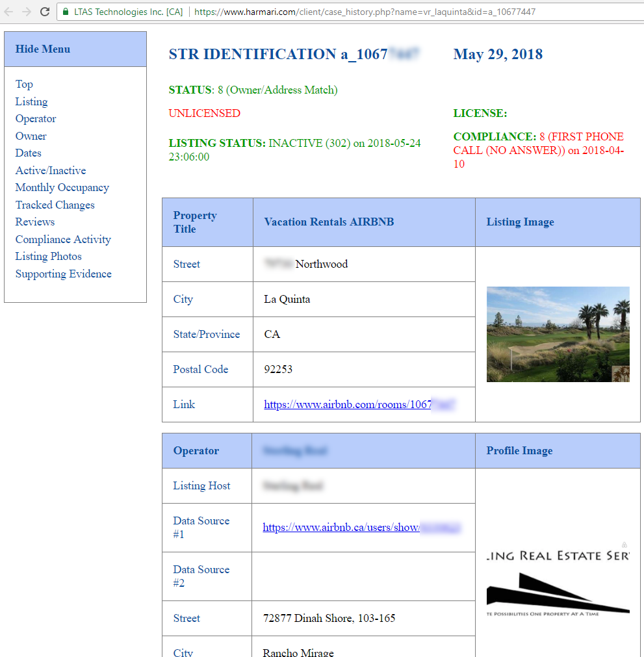
Task: Click the Northwood street value
Action: [x=322, y=264]
